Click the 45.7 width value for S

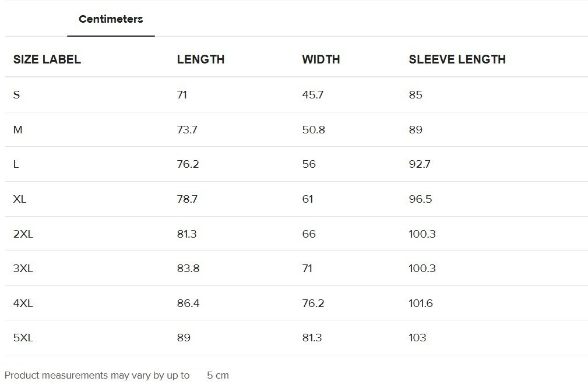[313, 95]
